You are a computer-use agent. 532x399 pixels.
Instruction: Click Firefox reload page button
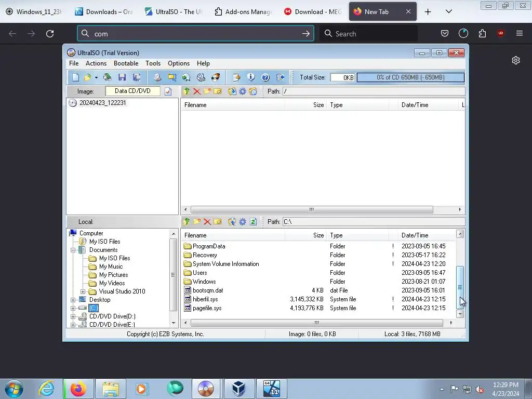point(50,34)
